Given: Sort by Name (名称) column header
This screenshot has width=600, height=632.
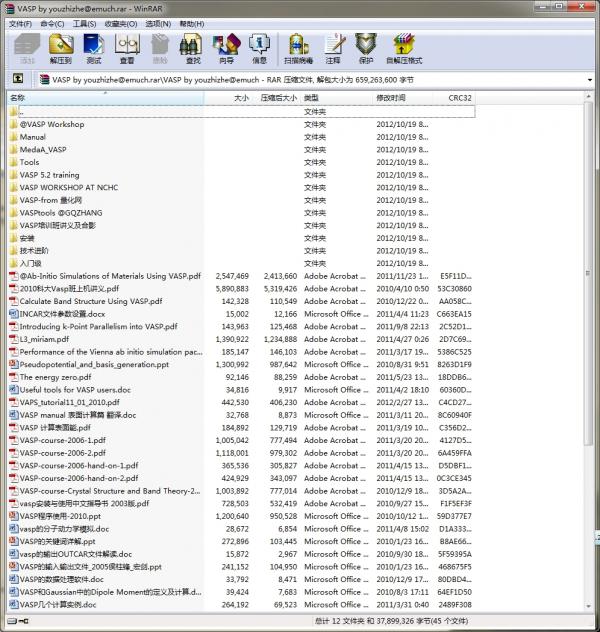Looking at the screenshot, I should pyautogui.click(x=106, y=98).
